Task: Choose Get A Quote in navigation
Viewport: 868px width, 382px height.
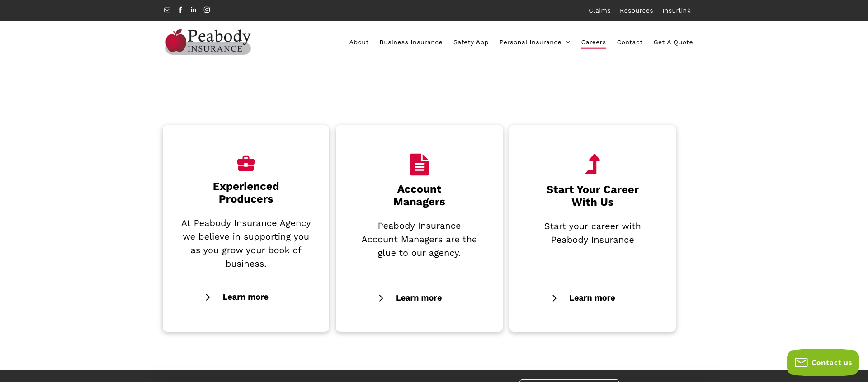Action: 673,42
